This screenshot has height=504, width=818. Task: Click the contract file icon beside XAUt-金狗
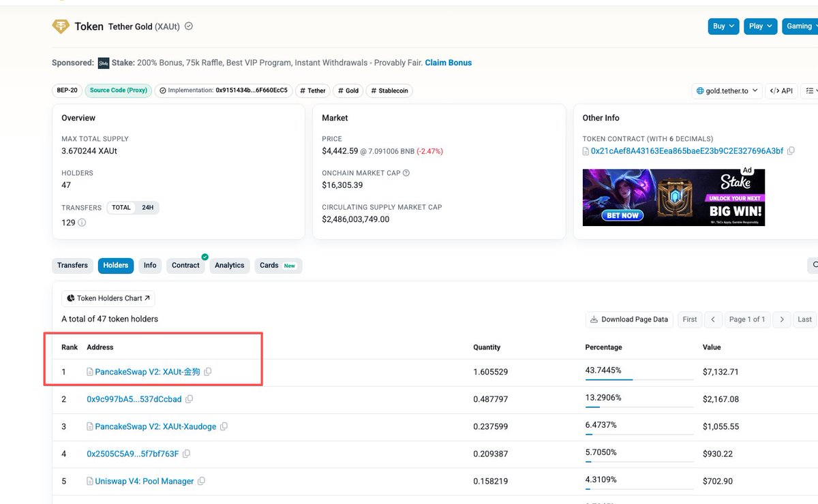(90, 372)
